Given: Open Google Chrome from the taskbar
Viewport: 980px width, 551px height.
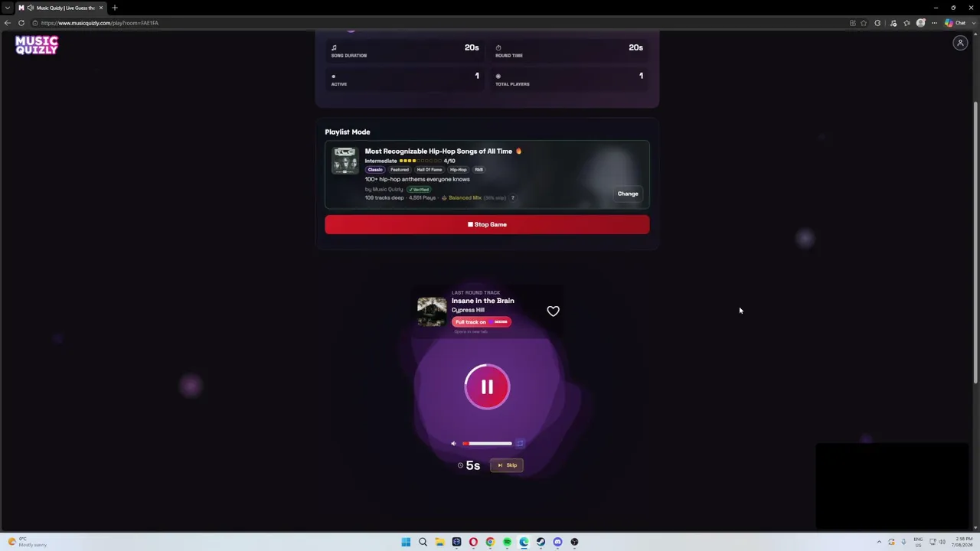Looking at the screenshot, I should pos(490,542).
